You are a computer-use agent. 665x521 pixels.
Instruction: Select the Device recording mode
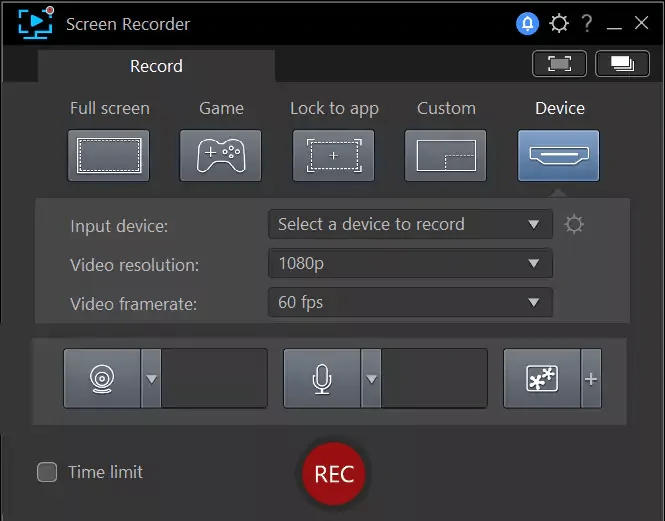coord(558,156)
